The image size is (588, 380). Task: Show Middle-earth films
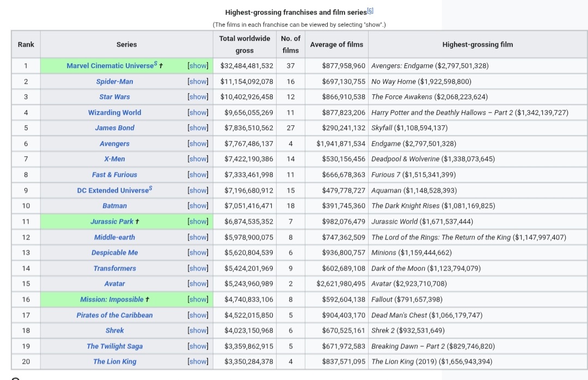(198, 237)
